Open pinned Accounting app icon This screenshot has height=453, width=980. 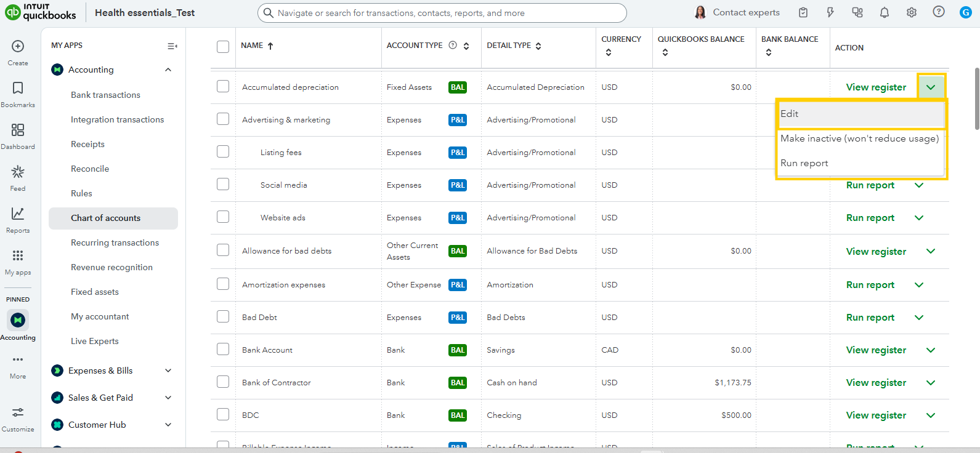(x=18, y=319)
